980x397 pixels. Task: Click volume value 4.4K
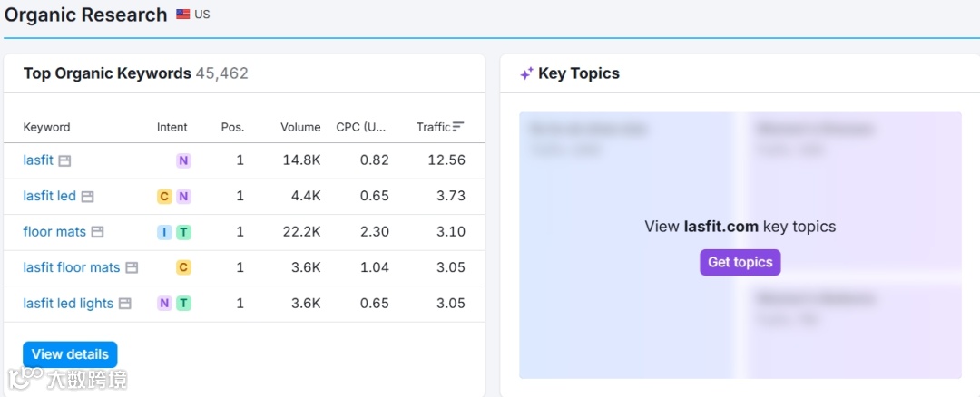307,196
